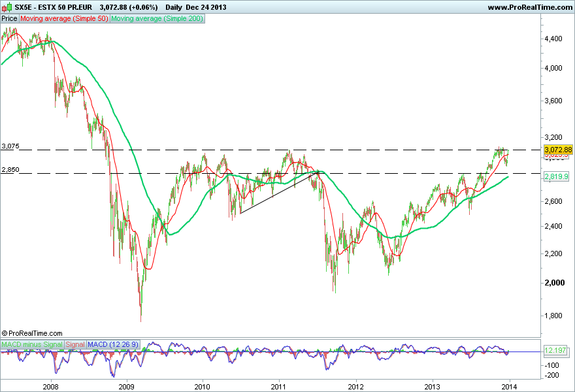This screenshot has height=392, width=575.
Task: Click the 2009 label on time axis
Action: click(x=127, y=387)
